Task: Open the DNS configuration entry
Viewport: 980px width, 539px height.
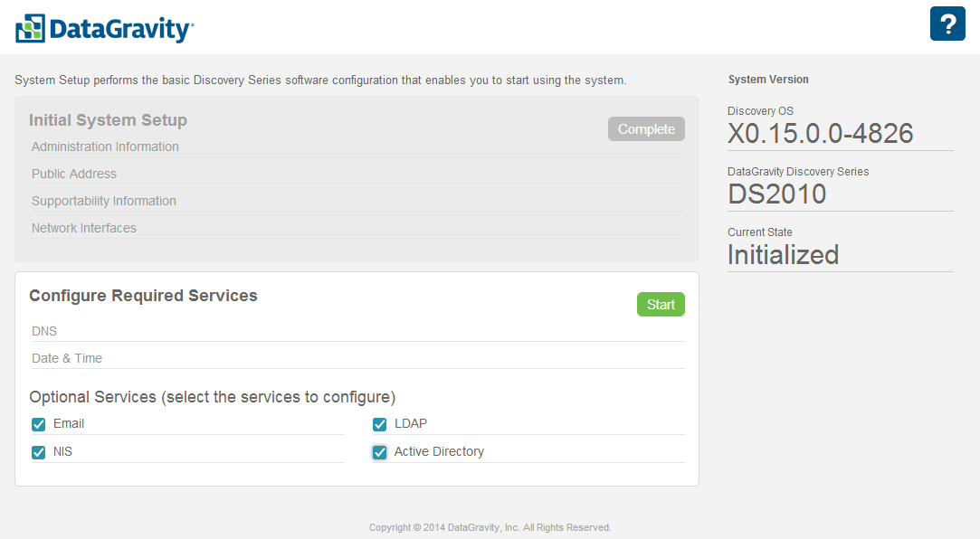Action: (x=43, y=331)
